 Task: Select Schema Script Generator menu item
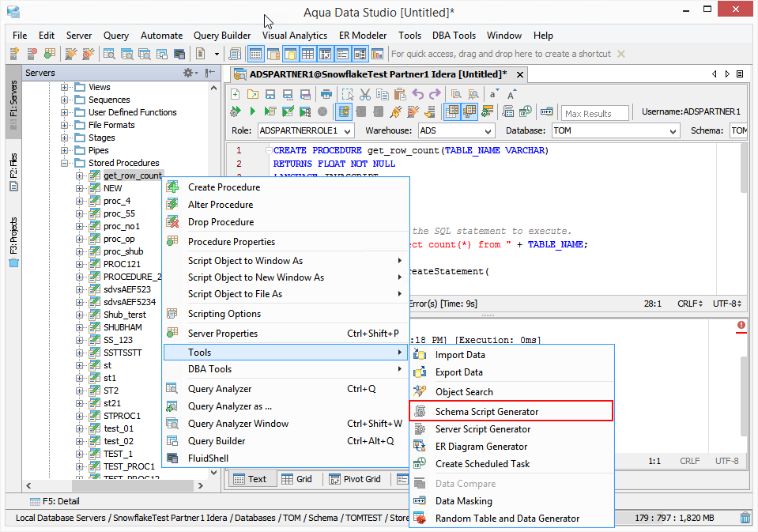point(511,412)
